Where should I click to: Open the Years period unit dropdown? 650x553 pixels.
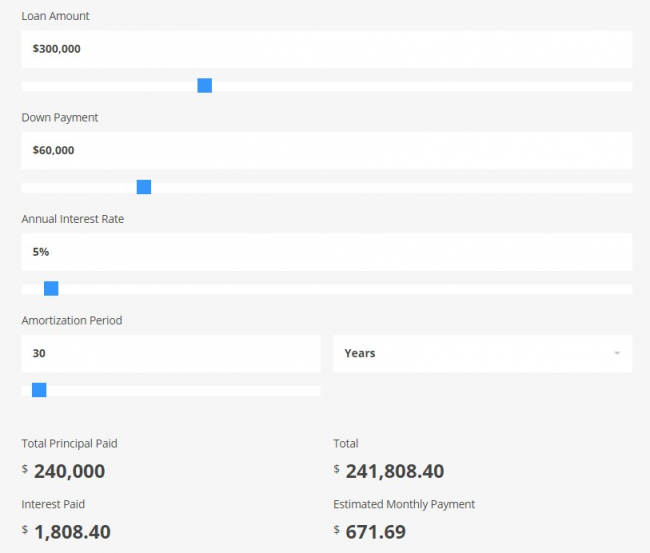click(x=482, y=353)
